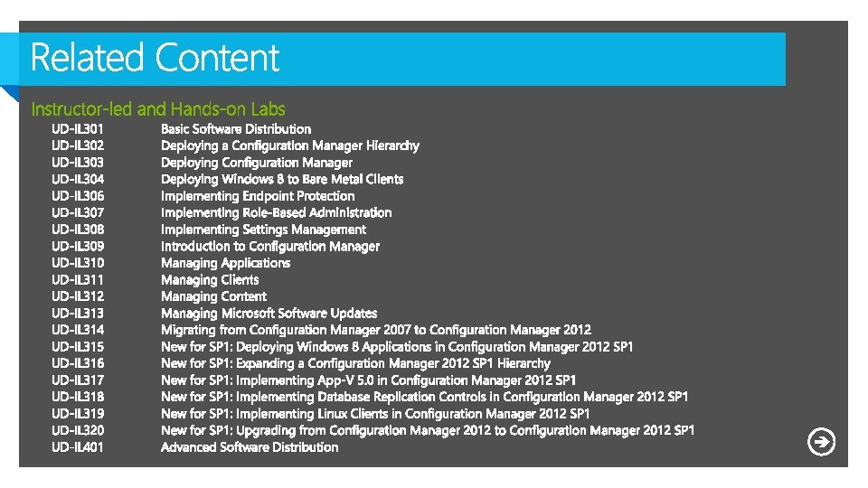This screenshot has height=488, width=868.
Task: Select 'Deploying Windows 8 Applications' SP1 line
Action: coord(397,347)
